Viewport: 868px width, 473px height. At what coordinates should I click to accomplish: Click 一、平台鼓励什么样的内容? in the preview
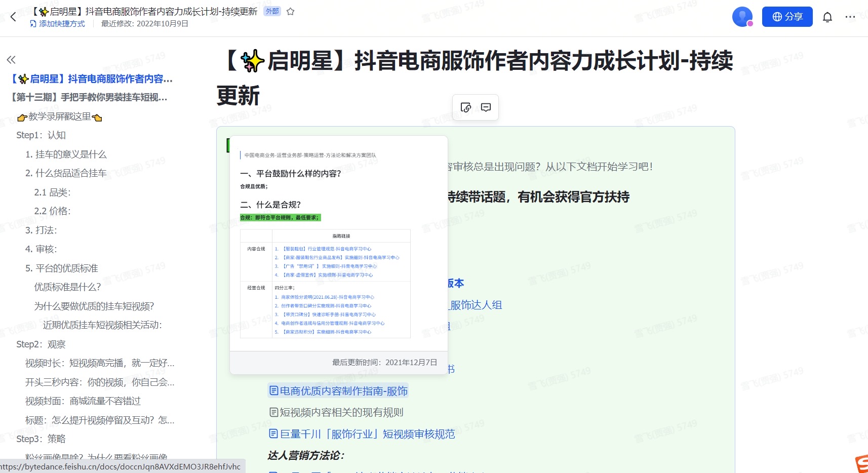291,174
